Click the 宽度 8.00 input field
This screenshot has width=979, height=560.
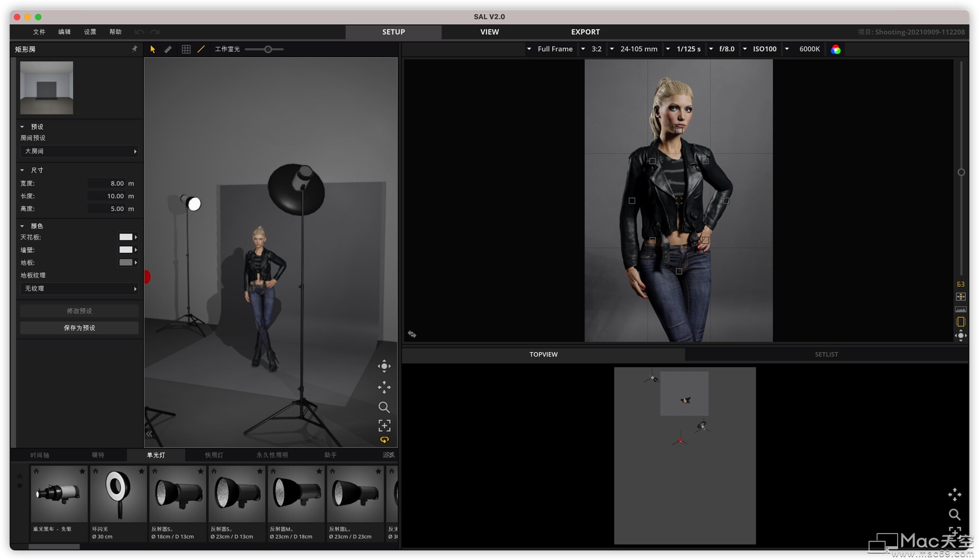point(107,183)
